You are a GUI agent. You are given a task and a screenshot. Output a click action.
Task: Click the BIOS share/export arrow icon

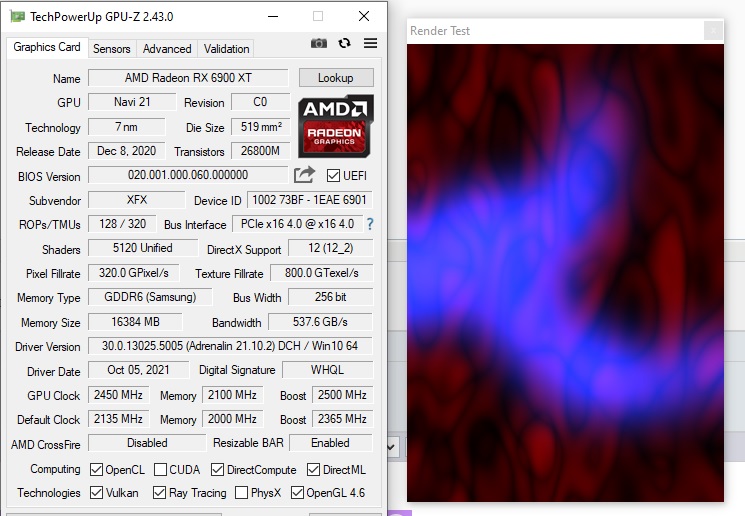[x=304, y=175]
